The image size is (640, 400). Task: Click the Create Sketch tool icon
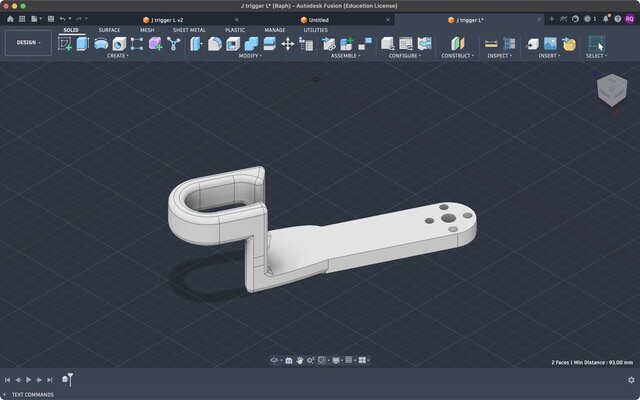(65, 44)
